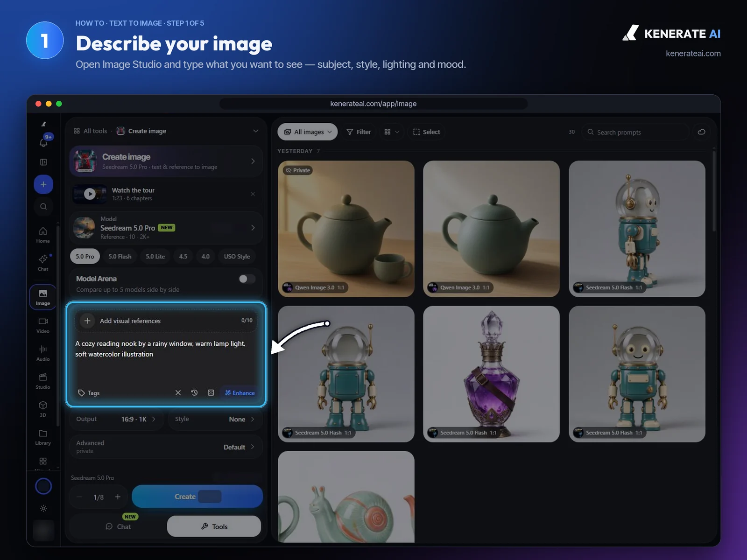Screen dimensions: 747x560
Task: Click the All tools grid link
Action: (x=90, y=131)
